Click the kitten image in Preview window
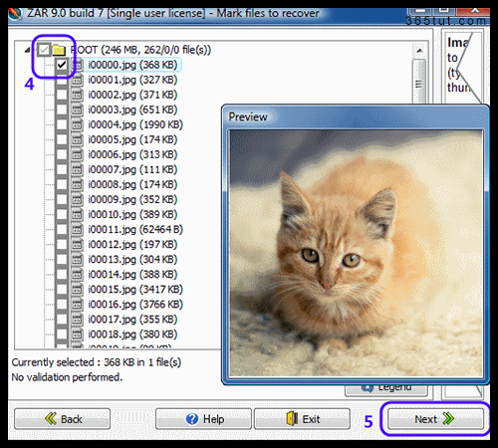498x448 pixels. [x=357, y=254]
